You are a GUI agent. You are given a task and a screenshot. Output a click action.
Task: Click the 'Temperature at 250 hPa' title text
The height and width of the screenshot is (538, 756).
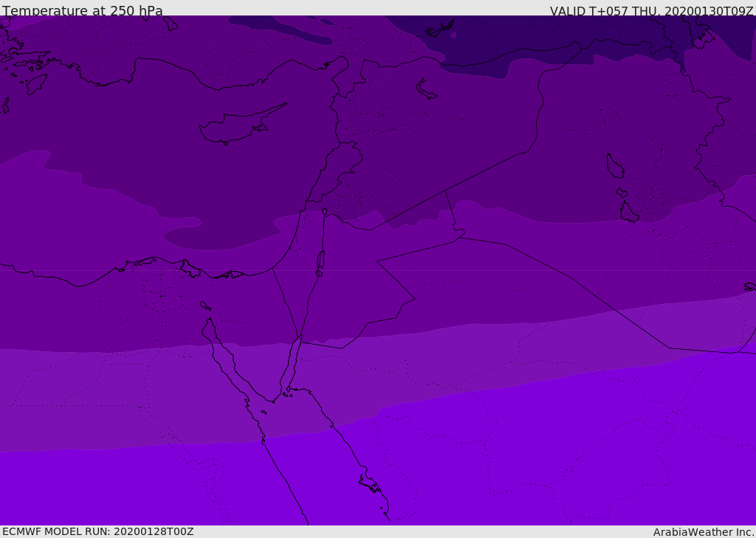(x=83, y=10)
